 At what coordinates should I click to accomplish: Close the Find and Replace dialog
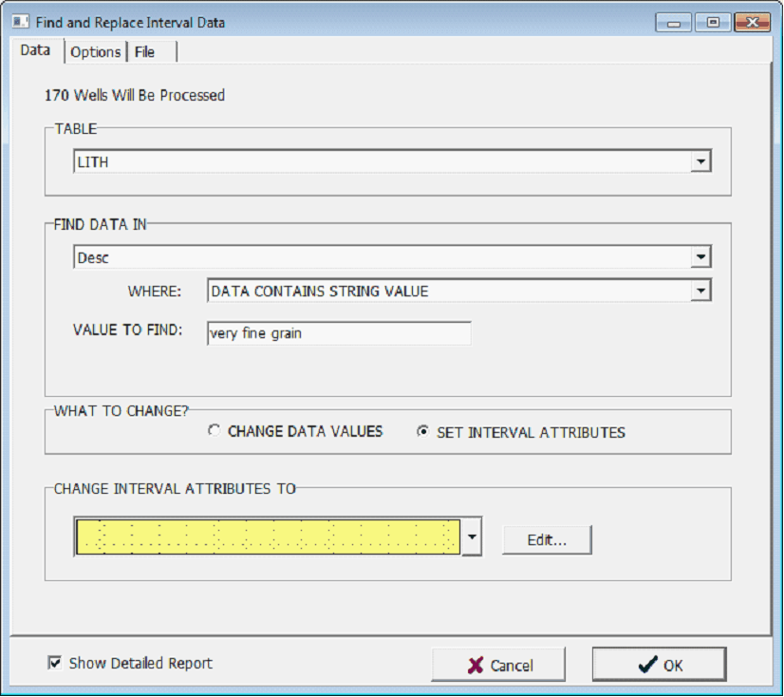click(752, 23)
